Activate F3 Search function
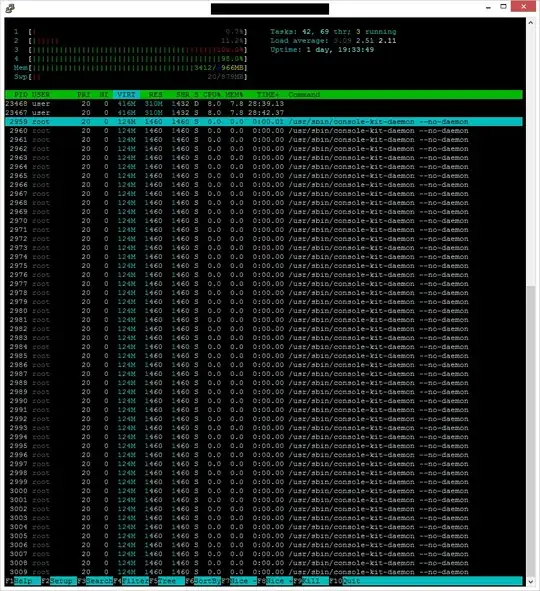This screenshot has height=591, width=540. 95,581
